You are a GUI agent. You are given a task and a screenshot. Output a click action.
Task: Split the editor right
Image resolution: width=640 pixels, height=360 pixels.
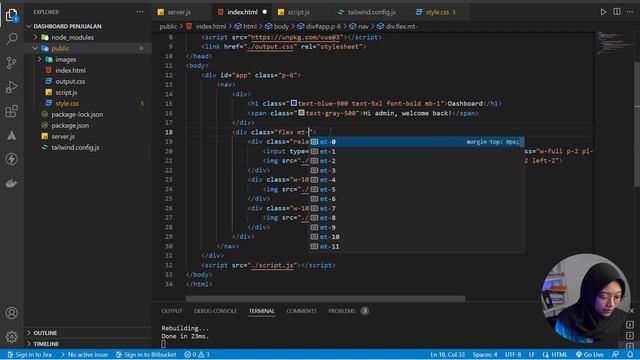coord(617,12)
